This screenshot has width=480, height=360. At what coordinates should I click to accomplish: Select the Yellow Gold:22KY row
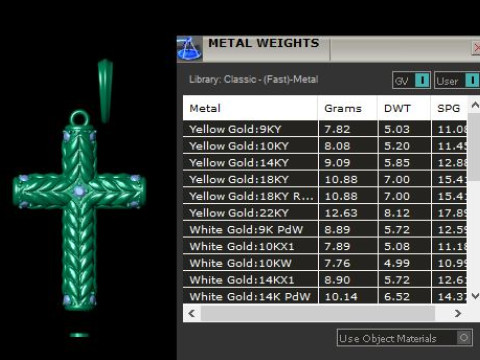[x=325, y=213]
